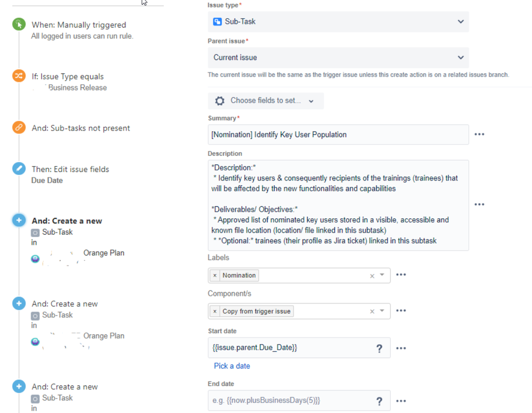
Task: Click the Due Date text under Edit issue fields
Action: click(x=47, y=180)
